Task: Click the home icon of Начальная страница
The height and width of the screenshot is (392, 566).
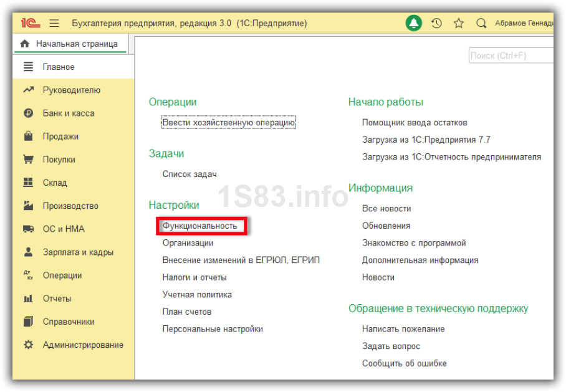Action: point(25,44)
